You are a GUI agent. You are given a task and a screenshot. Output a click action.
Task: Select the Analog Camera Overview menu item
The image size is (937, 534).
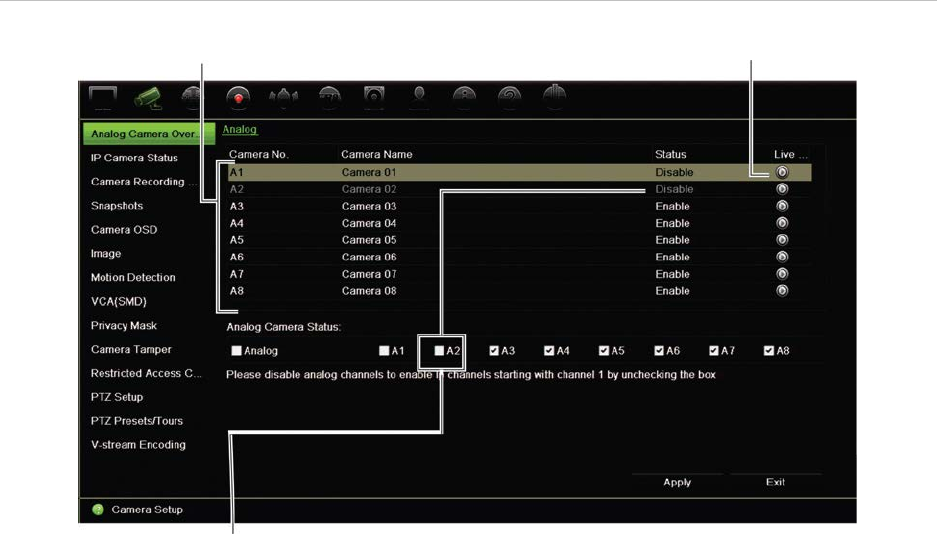point(149,134)
